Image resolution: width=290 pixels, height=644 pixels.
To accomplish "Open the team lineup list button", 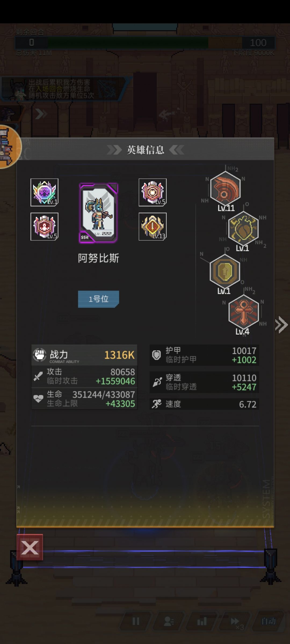I will [169, 621].
